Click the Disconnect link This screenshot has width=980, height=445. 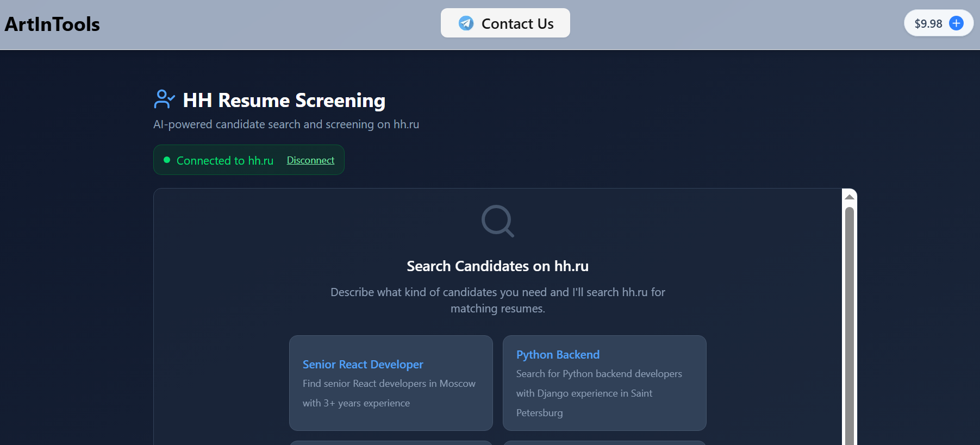[x=310, y=160]
